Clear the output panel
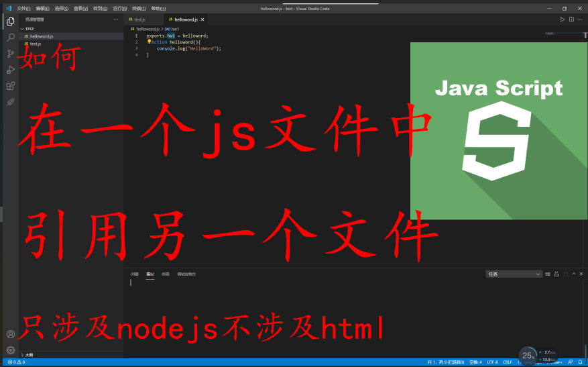The height and width of the screenshot is (367, 588). [548, 274]
